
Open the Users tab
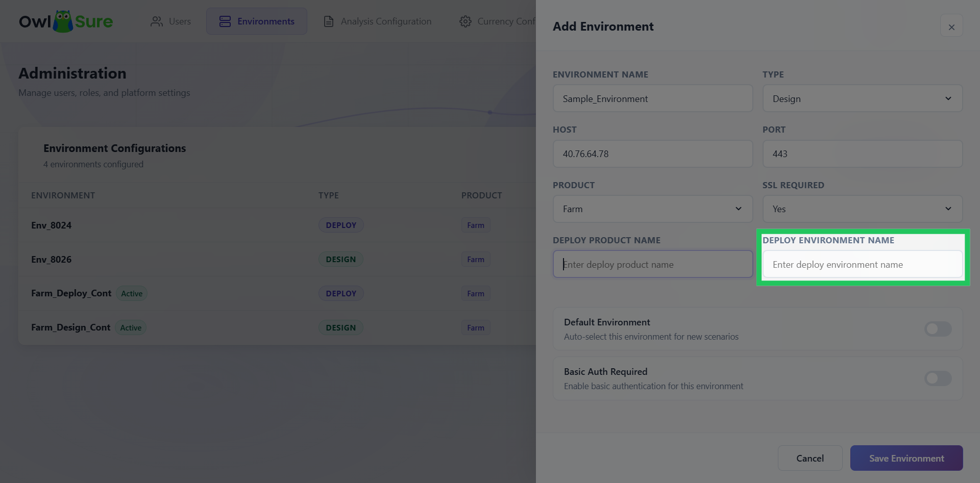pos(171,21)
